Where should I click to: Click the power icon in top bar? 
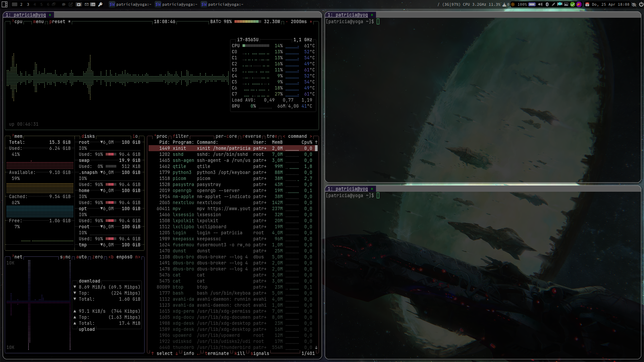click(641, 4)
